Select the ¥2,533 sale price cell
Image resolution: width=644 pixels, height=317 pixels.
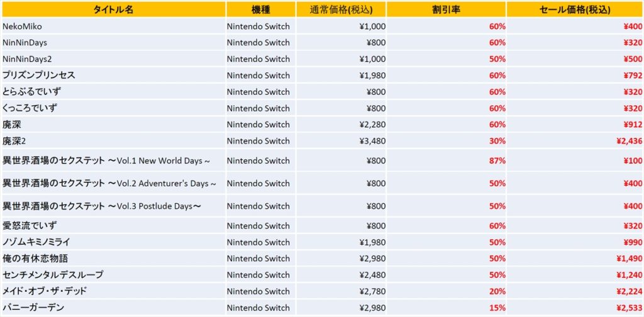[x=575, y=308]
